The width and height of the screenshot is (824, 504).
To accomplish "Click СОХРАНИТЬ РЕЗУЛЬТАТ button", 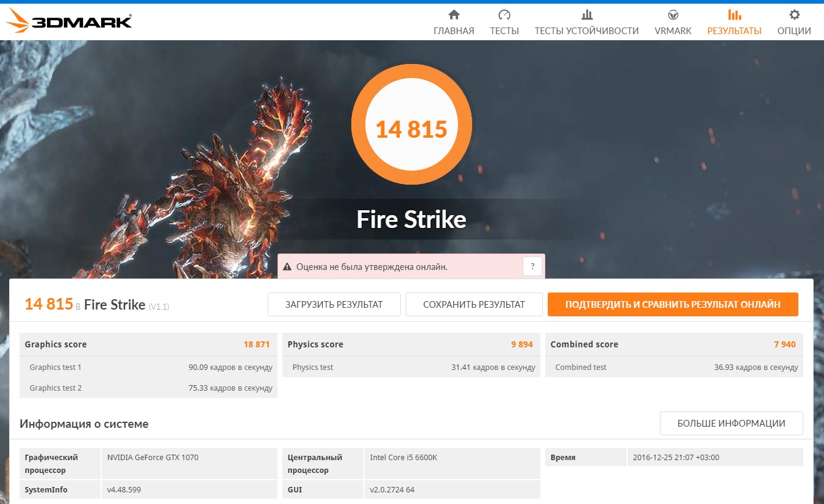I will (x=474, y=305).
